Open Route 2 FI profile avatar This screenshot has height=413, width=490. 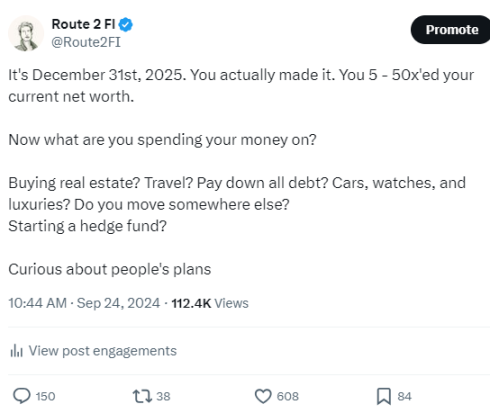(26, 33)
